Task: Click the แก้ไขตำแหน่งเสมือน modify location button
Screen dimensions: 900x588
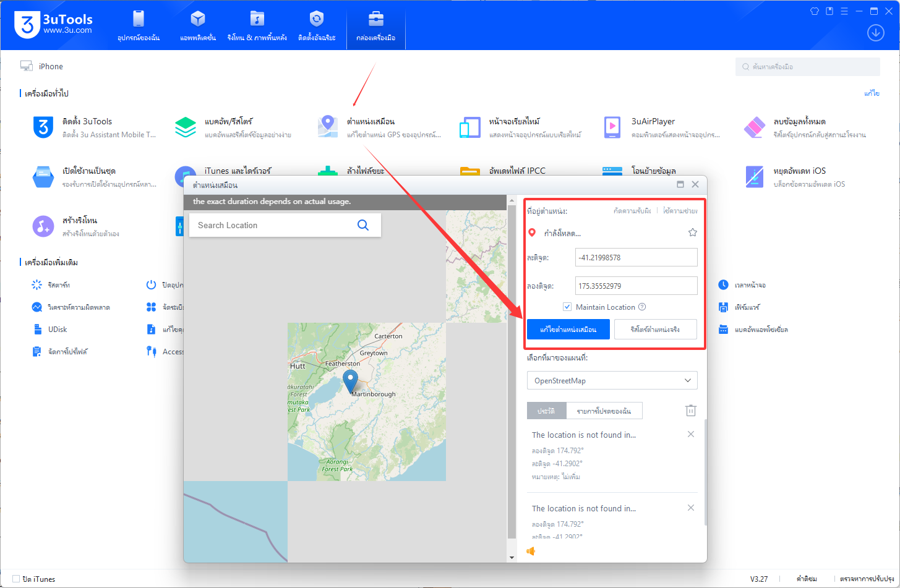Action: (568, 330)
